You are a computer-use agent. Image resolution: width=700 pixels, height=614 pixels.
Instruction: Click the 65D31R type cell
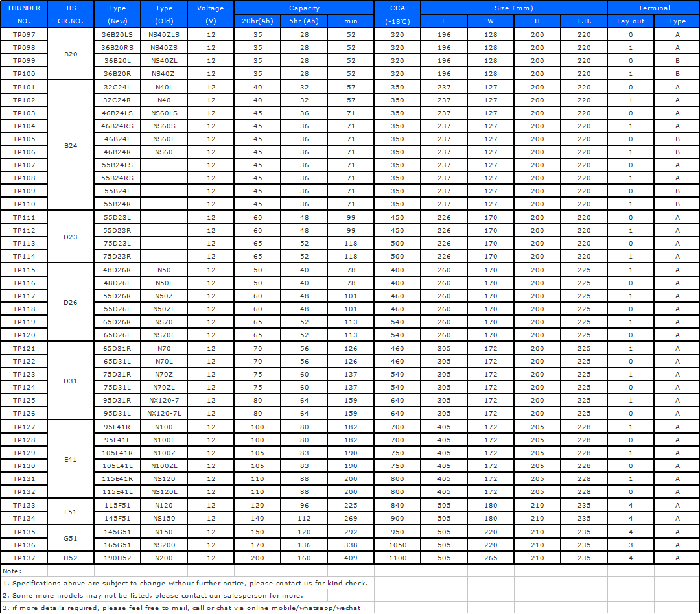[x=117, y=349]
